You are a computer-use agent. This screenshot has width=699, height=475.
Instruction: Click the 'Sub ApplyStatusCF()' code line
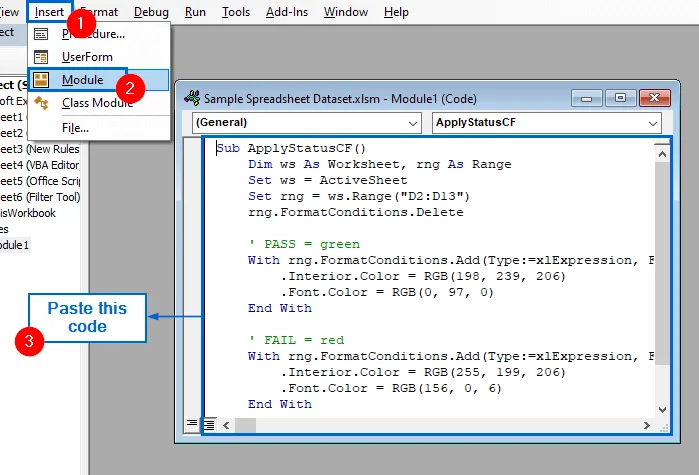(x=291, y=148)
